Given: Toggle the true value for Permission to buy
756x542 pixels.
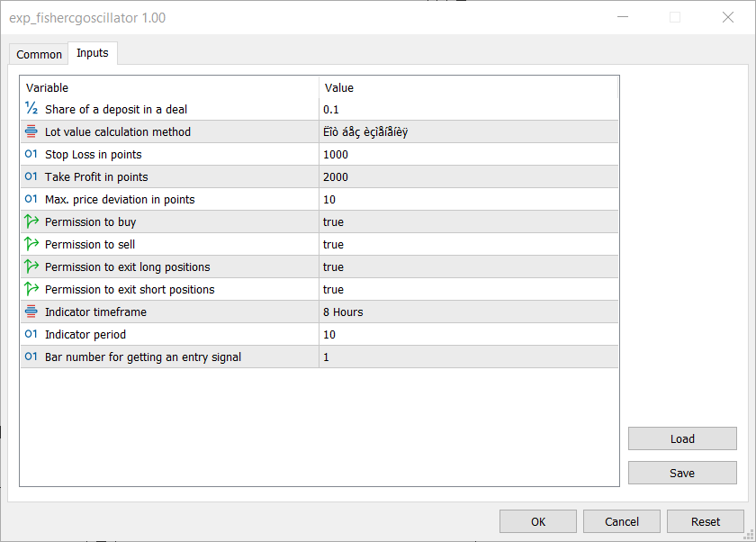Looking at the screenshot, I should [468, 221].
